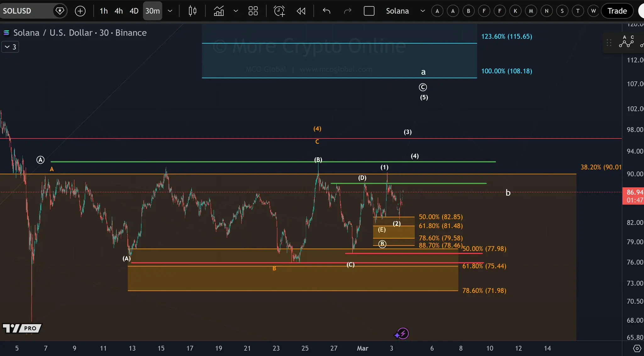Switch to the 4D timeframe
Viewport: 644px width, 356px height.
click(134, 11)
